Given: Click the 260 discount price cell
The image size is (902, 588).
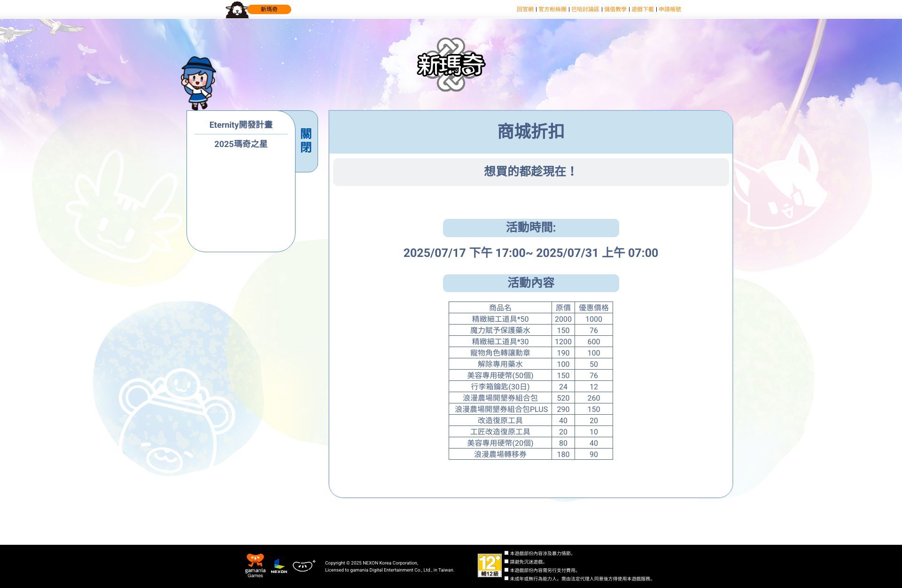Looking at the screenshot, I should click(x=594, y=398).
